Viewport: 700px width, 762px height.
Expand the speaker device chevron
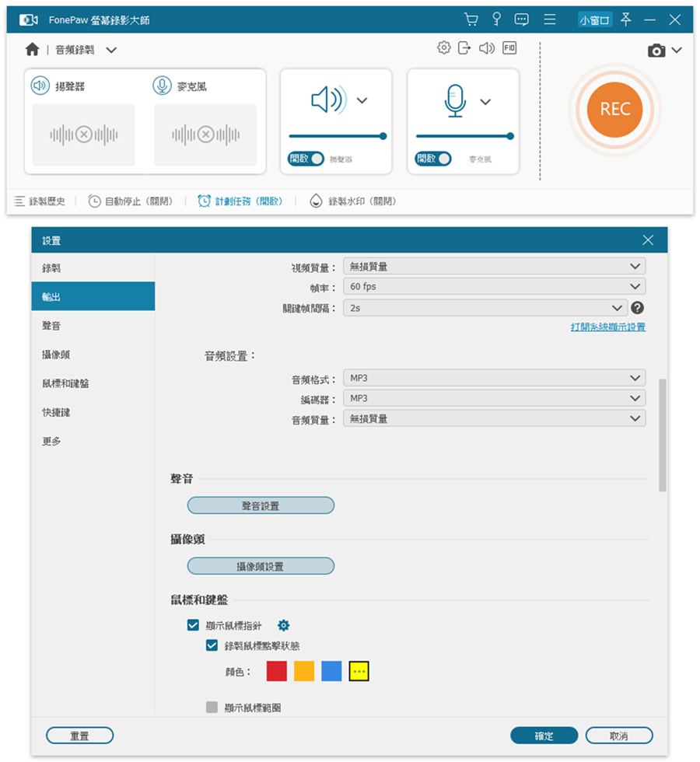coord(362,100)
